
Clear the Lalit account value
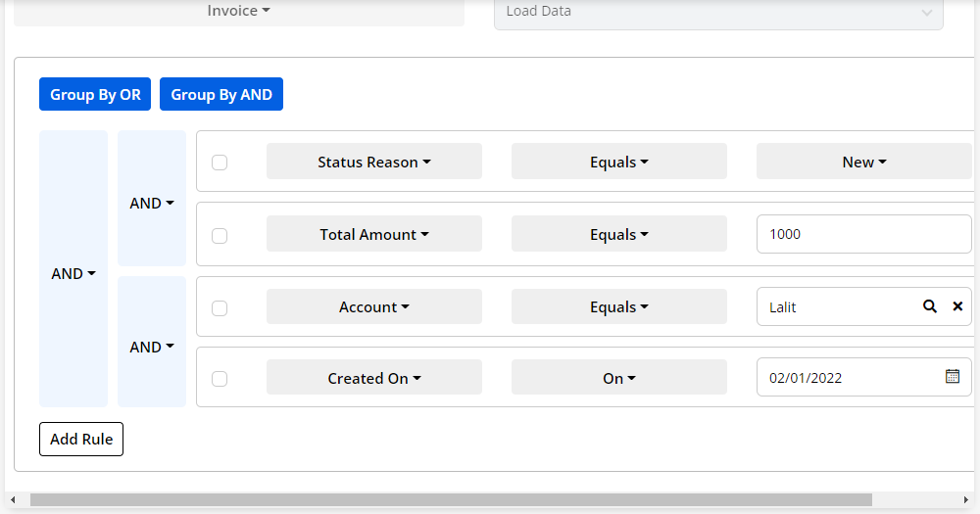tap(957, 306)
